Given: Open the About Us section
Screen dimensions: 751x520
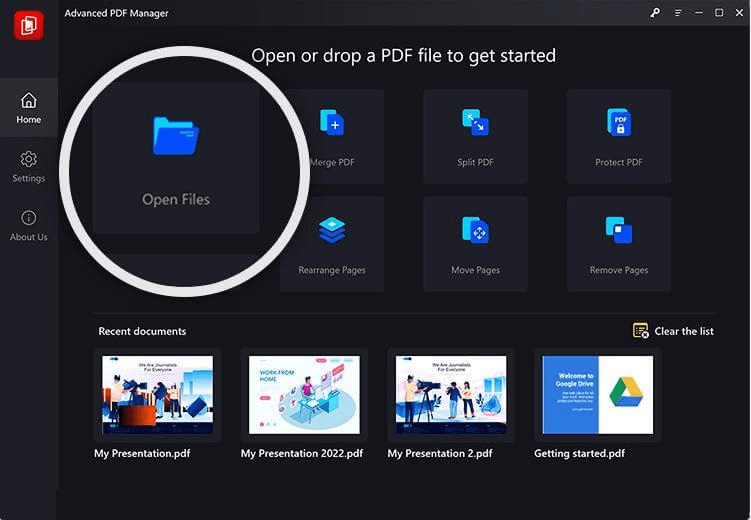Looking at the screenshot, I should coord(29,225).
